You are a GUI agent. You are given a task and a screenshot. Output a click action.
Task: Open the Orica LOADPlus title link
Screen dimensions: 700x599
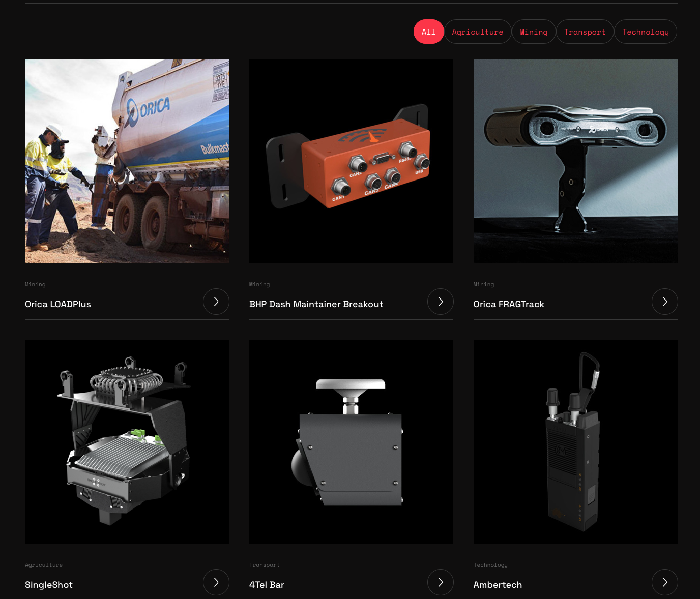[58, 304]
